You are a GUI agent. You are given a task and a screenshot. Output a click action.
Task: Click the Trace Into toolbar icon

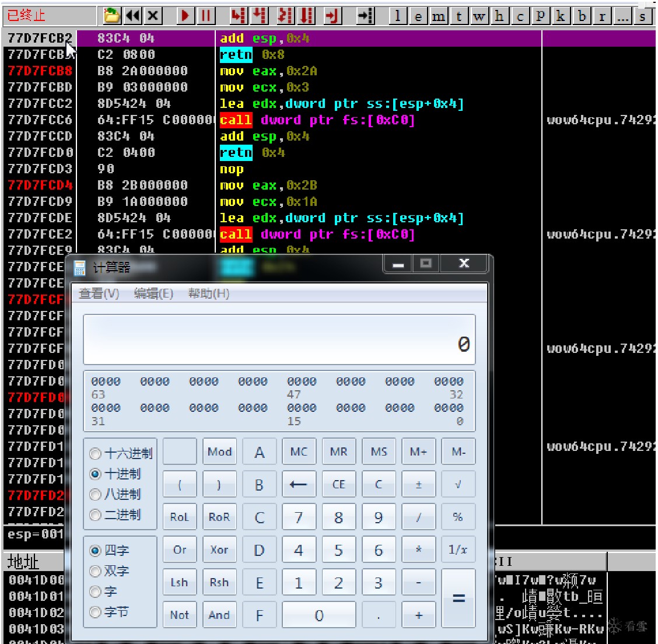click(285, 16)
